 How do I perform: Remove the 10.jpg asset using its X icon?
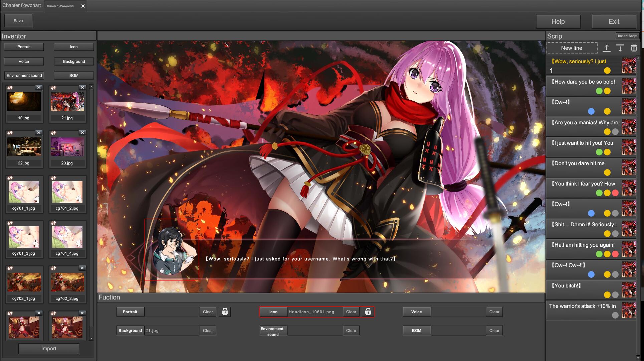(39, 87)
